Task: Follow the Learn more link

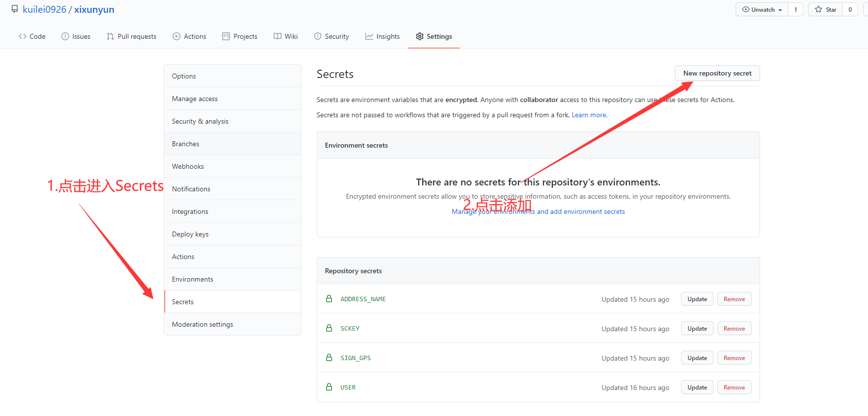Action: [589, 115]
